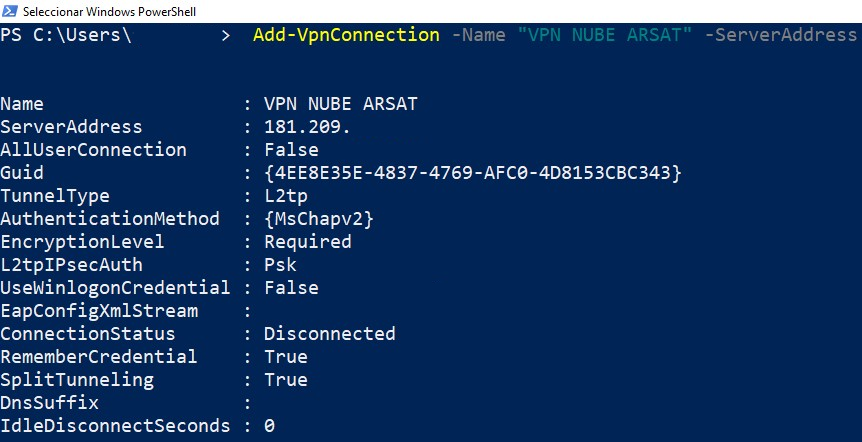
Task: Click the Add-VpnConnection command text
Action: click(x=346, y=35)
